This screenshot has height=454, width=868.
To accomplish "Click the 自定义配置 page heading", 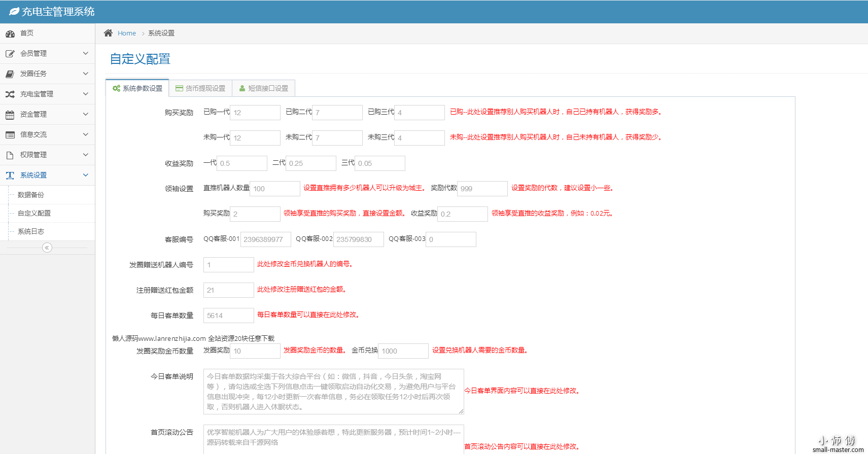I will click(x=140, y=59).
